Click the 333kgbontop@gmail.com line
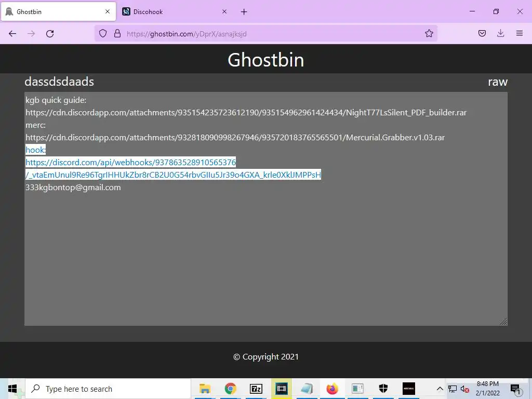532x399 pixels. (73, 187)
